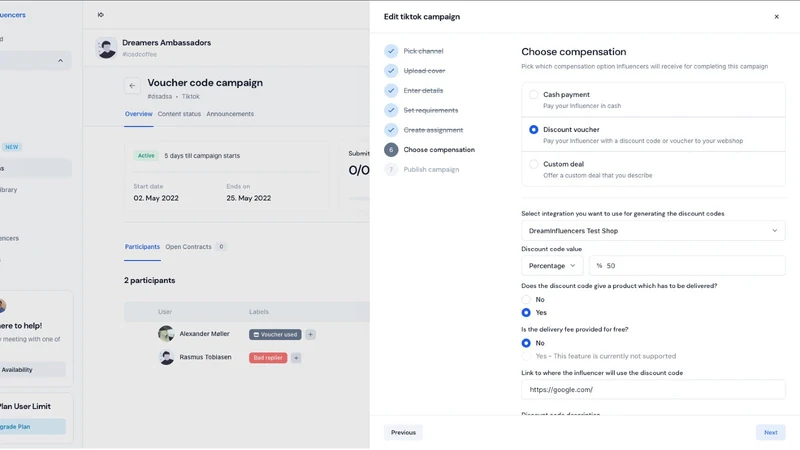This screenshot has height=450, width=800.
Task: Click the Upgrade Plan button
Action: 32,427
